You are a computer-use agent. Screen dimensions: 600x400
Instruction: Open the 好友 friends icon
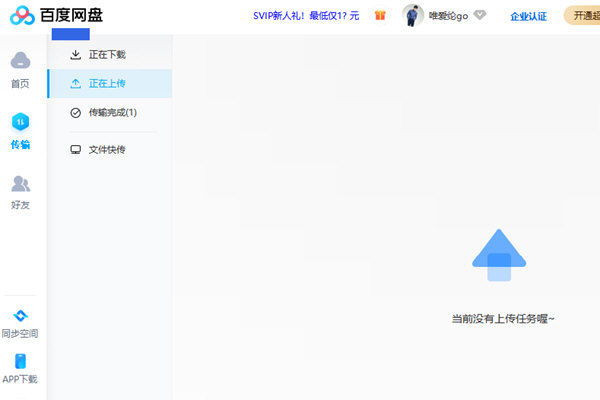click(20, 184)
